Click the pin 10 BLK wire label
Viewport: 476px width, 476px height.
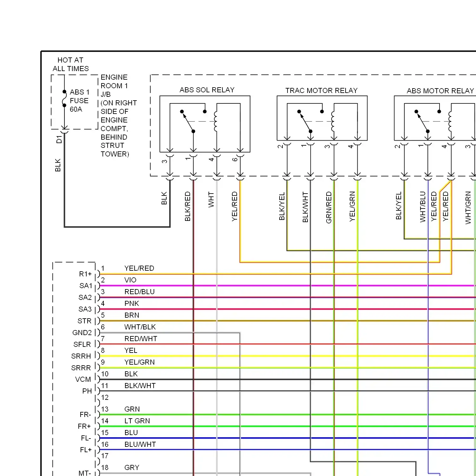click(131, 374)
